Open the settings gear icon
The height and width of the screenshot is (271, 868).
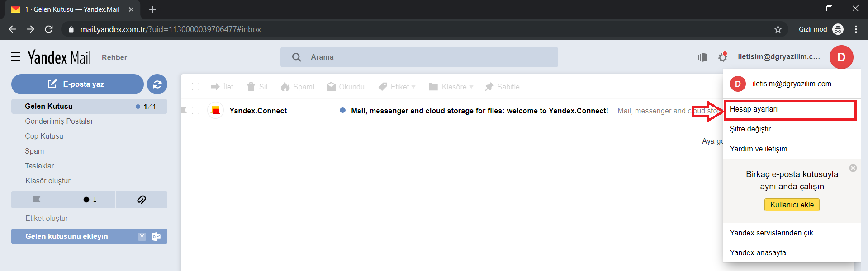pos(723,57)
